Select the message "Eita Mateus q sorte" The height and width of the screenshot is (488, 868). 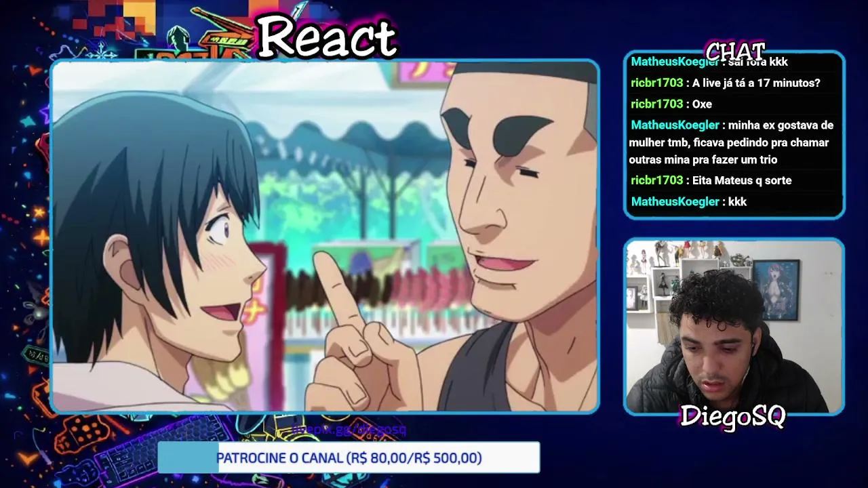742,180
